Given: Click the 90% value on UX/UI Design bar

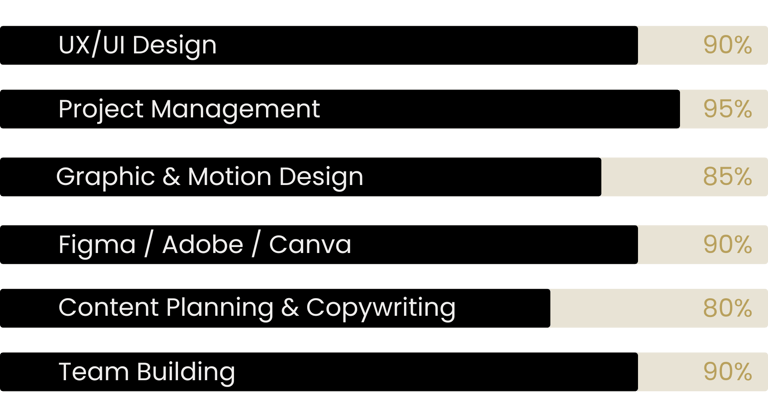Looking at the screenshot, I should 727,45.
